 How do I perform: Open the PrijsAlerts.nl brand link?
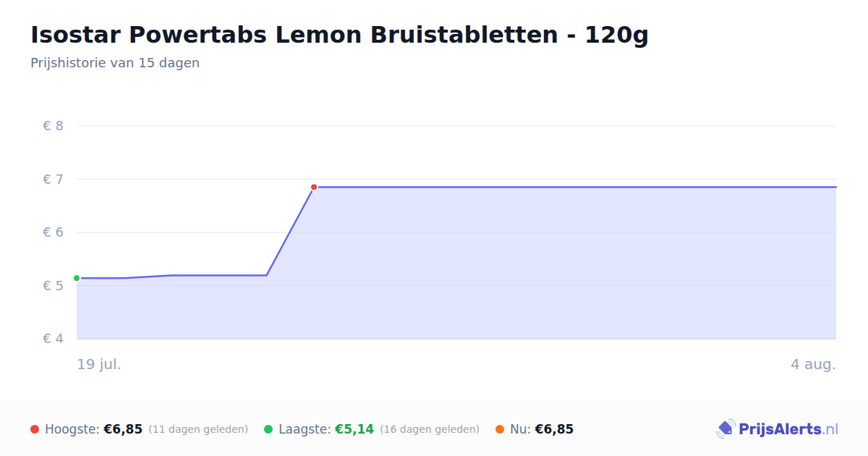pyautogui.click(x=777, y=429)
